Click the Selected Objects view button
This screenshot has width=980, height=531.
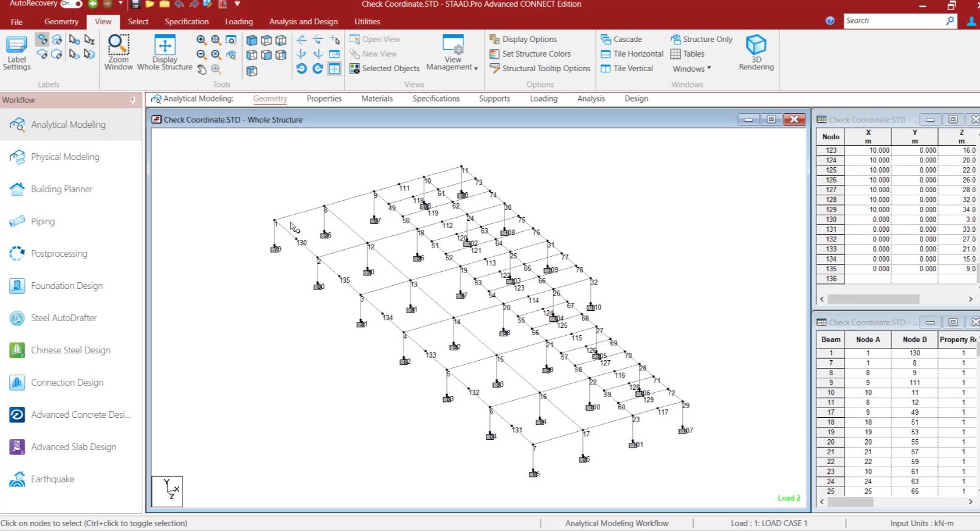click(384, 69)
